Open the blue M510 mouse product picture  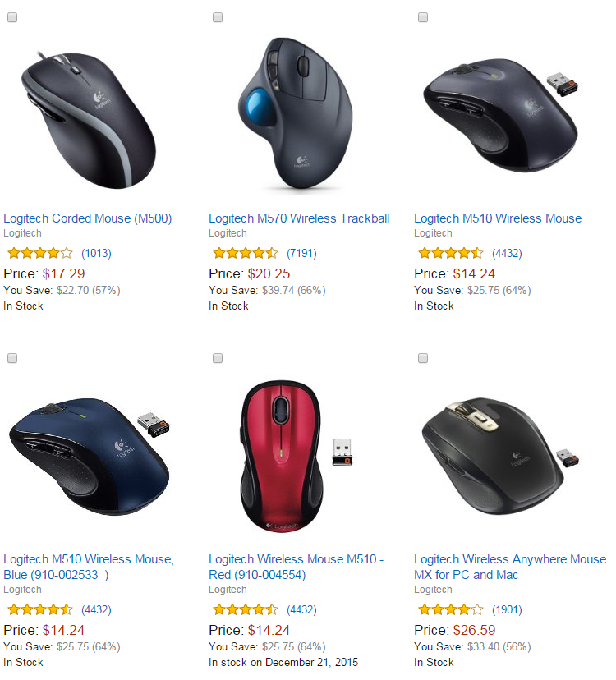tap(90, 457)
